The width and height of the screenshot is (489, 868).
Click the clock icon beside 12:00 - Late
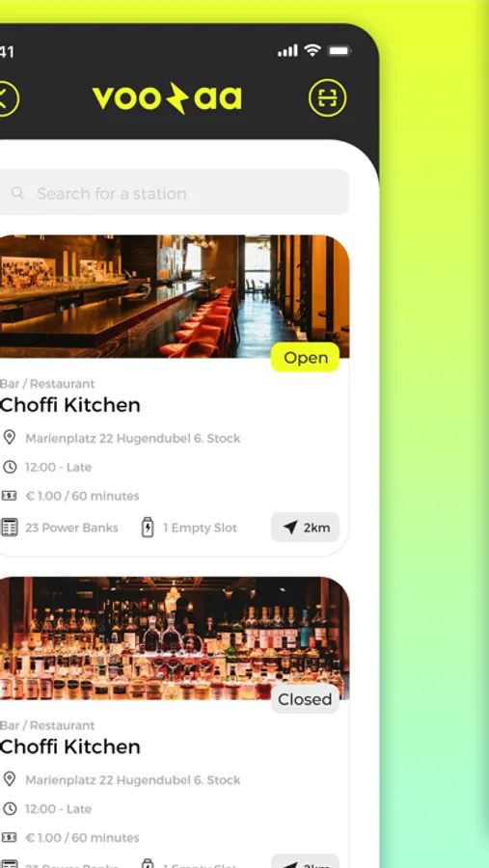[x=9, y=467]
